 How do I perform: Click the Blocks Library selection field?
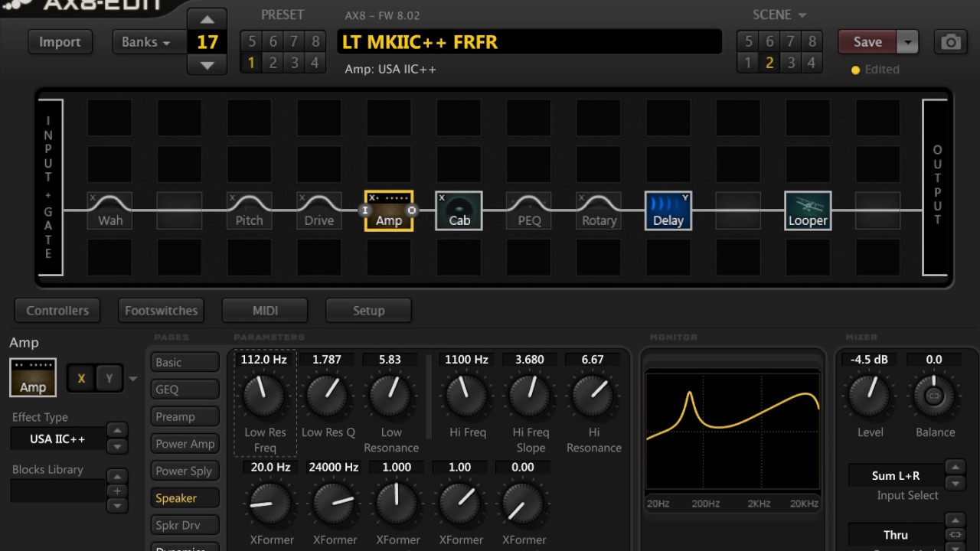57,491
